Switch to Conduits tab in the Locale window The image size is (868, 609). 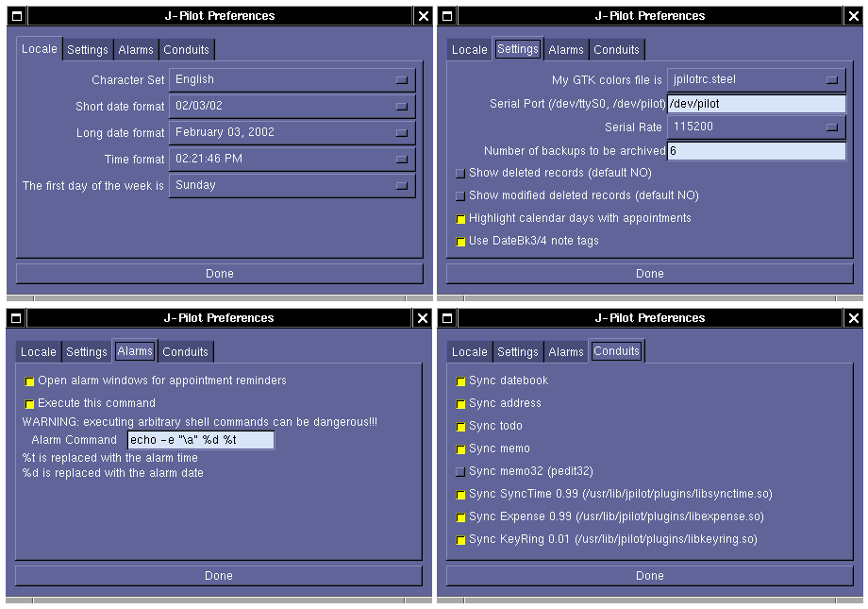[x=186, y=50]
